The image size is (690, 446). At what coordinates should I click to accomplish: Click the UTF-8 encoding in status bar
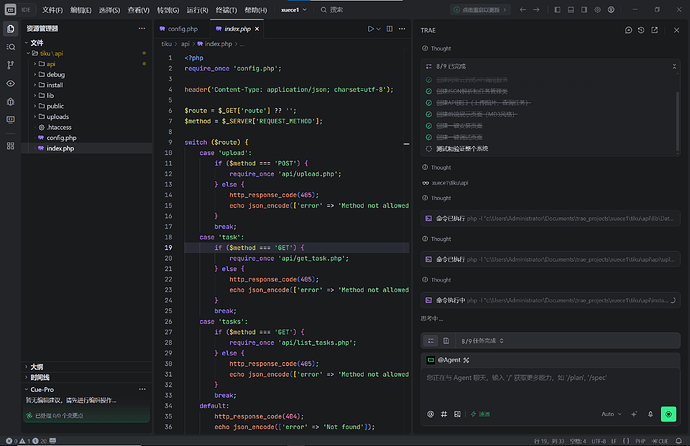(x=598, y=441)
